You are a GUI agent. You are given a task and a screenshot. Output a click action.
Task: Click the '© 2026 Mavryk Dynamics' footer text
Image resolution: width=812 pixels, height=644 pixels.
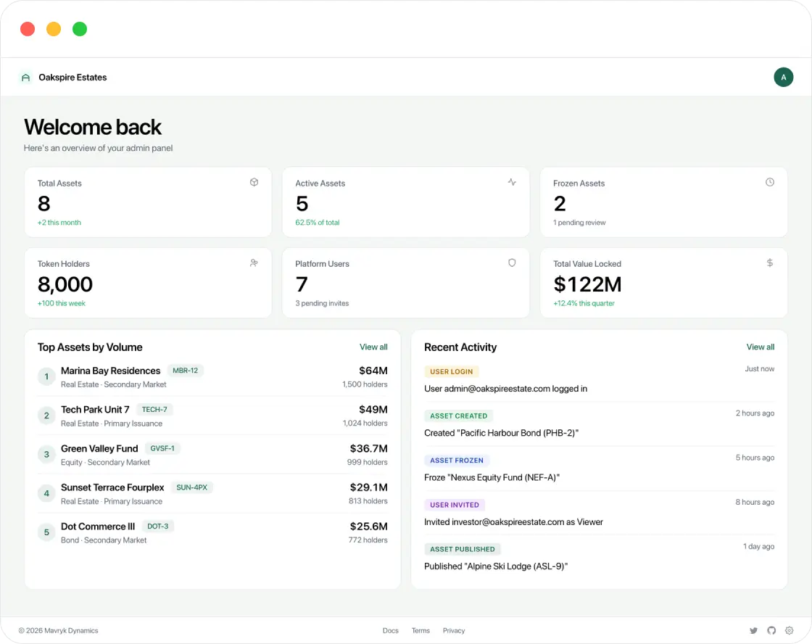click(58, 630)
